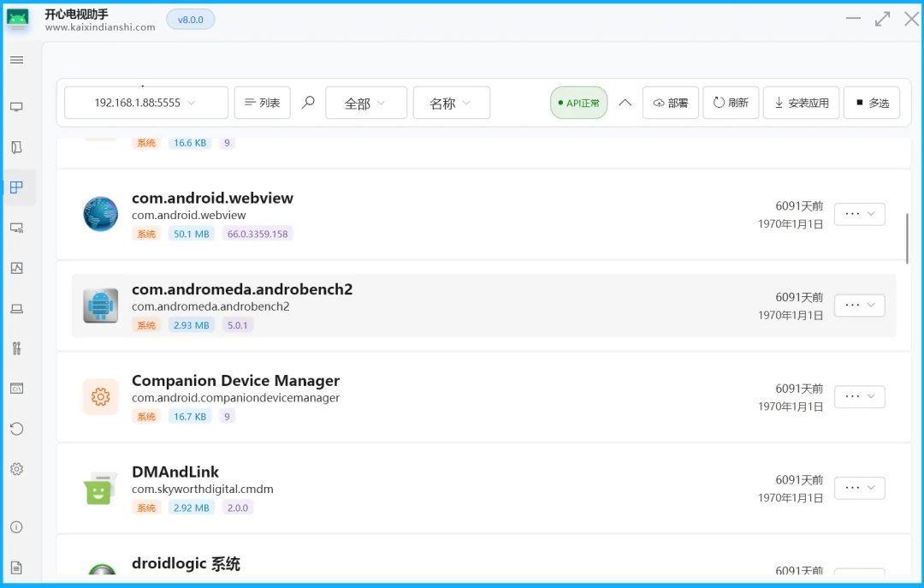Toggle the 列表 list view button
Image resolution: width=924 pixels, height=588 pixels.
(262, 103)
